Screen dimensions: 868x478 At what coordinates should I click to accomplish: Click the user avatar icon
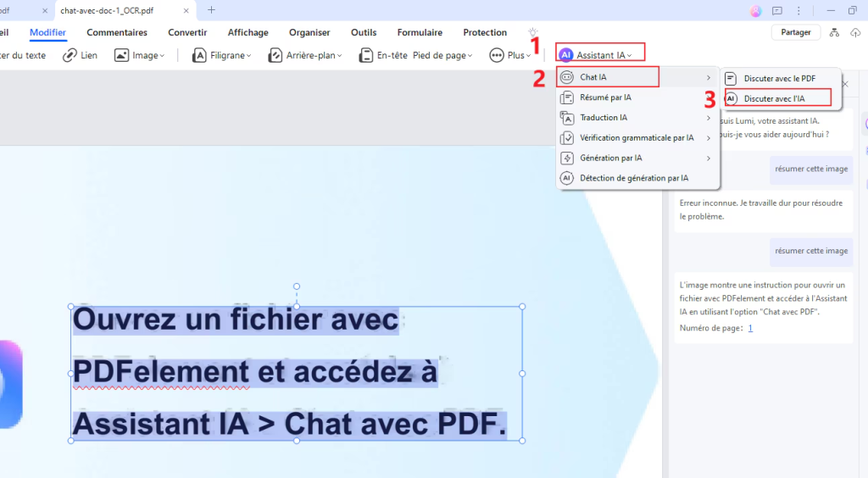[755, 10]
